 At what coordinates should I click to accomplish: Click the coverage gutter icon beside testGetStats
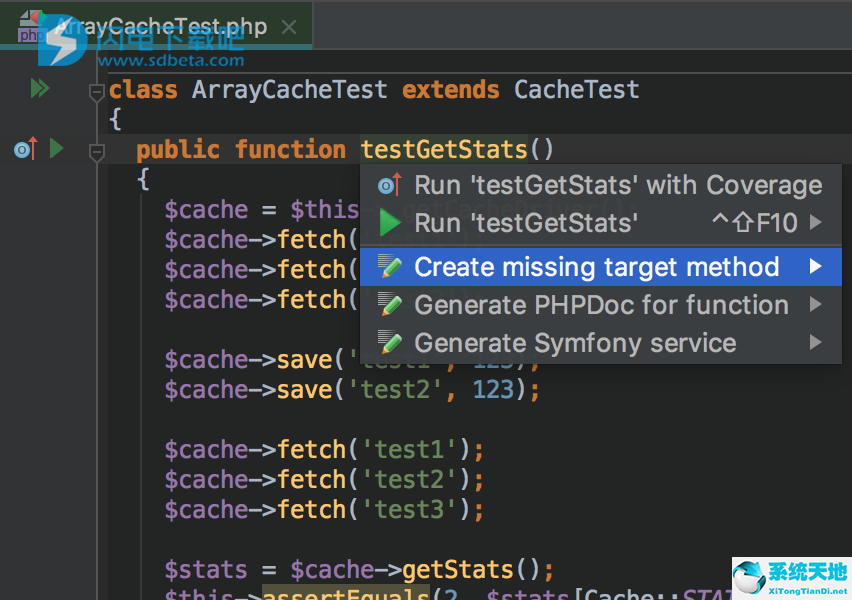coord(26,148)
